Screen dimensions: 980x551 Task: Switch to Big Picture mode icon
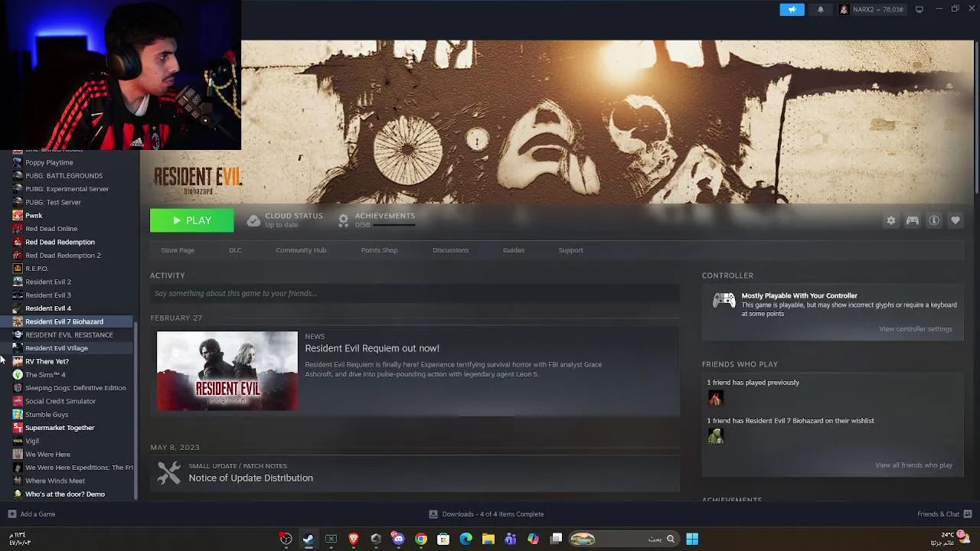(x=919, y=9)
